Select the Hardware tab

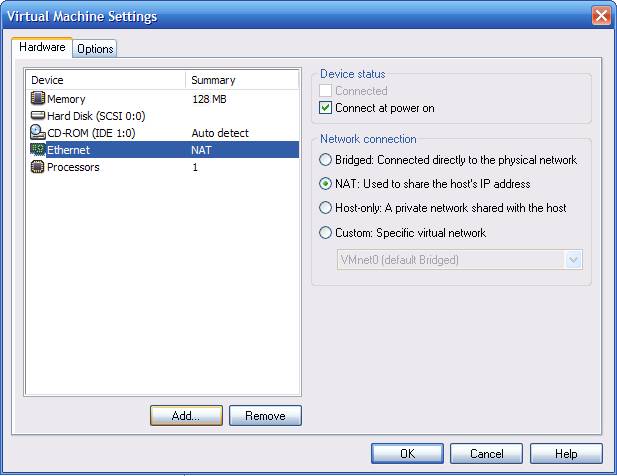42,47
